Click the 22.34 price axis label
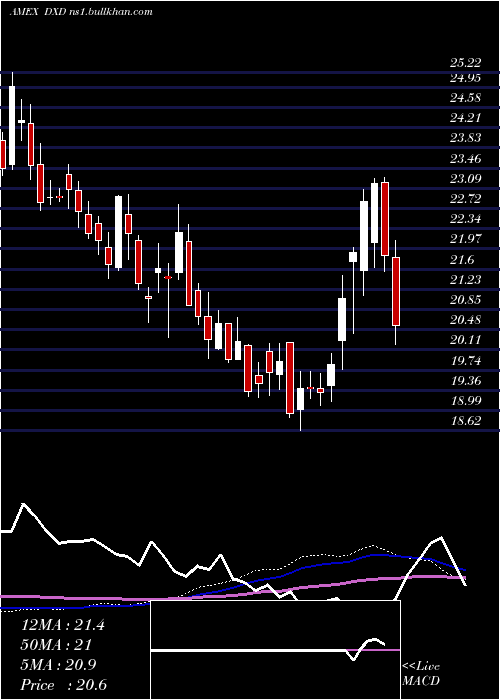 [x=465, y=219]
